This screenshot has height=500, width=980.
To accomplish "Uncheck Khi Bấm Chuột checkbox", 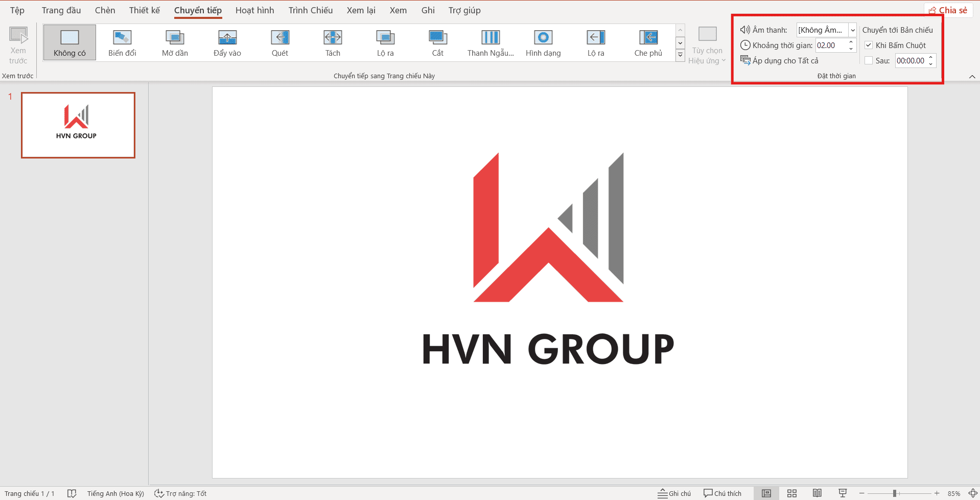I will coord(869,46).
